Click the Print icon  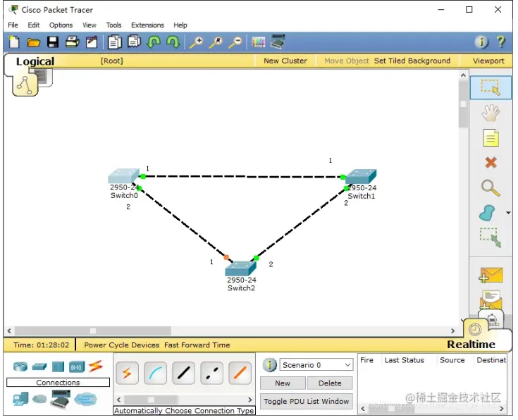pyautogui.click(x=73, y=42)
